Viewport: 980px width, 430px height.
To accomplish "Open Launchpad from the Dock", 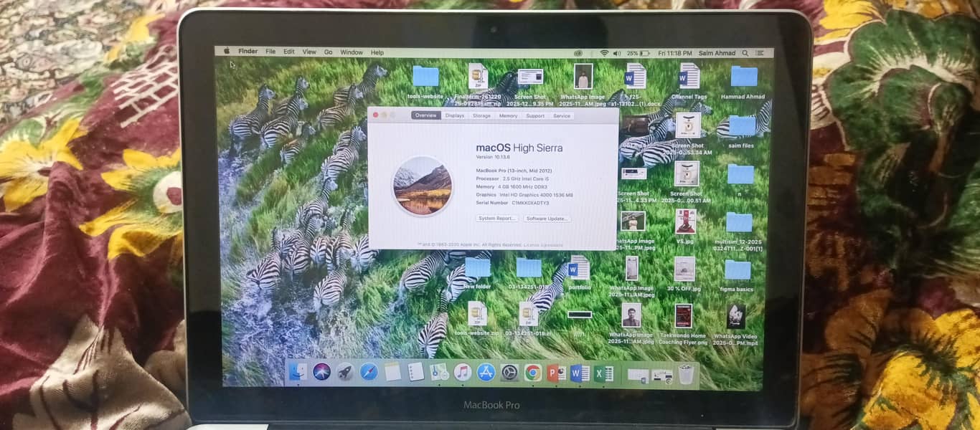I will point(344,371).
